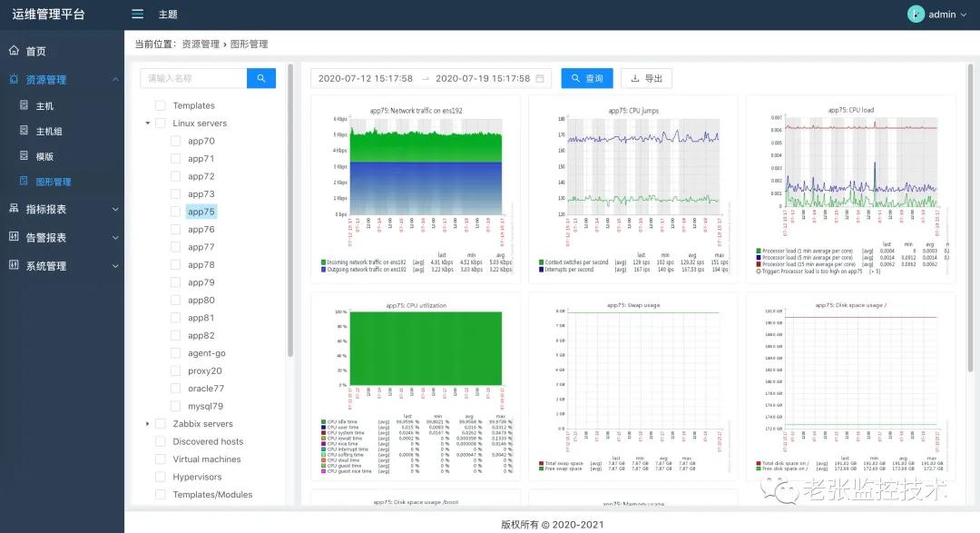Click the 导出 export button
Image resolution: width=980 pixels, height=533 pixels.
tap(646, 78)
